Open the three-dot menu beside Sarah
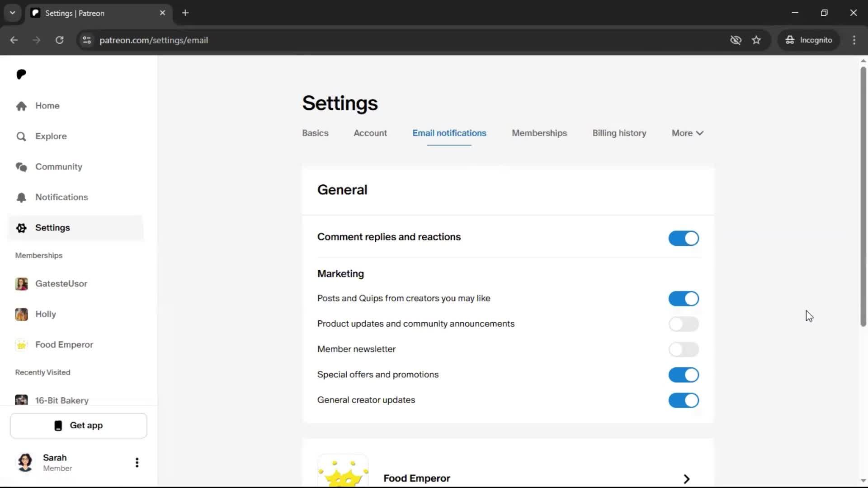This screenshot has height=488, width=868. (x=137, y=462)
